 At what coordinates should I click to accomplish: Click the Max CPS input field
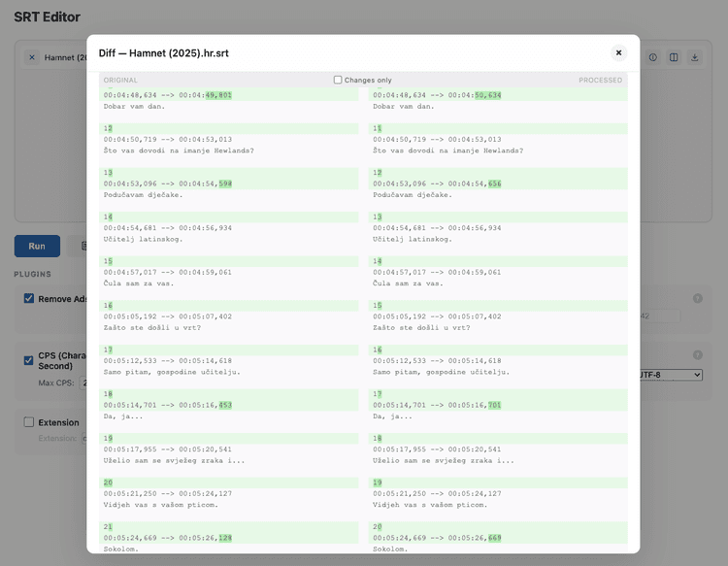coord(83,383)
